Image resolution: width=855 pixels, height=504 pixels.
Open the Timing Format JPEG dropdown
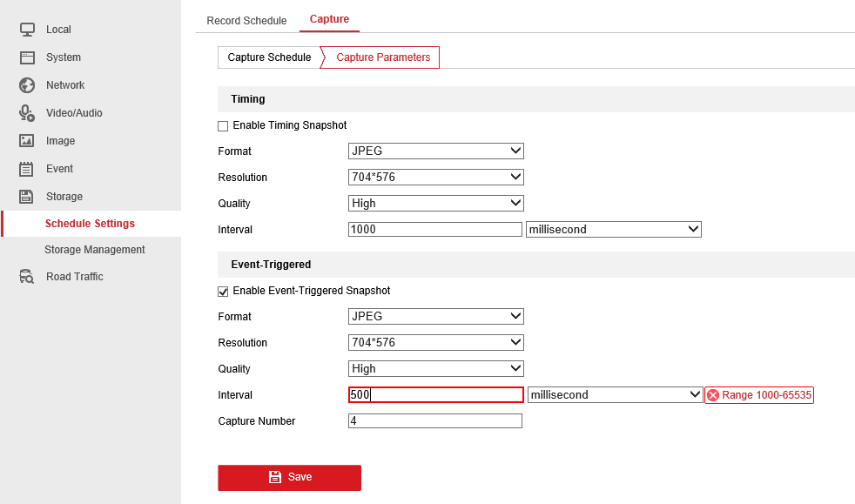tap(435, 151)
